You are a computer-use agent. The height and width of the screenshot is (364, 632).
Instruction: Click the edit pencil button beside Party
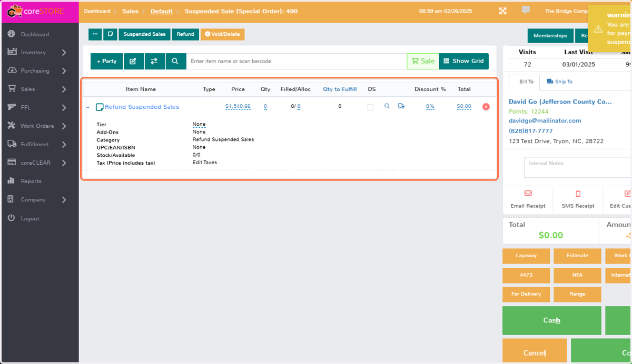133,61
